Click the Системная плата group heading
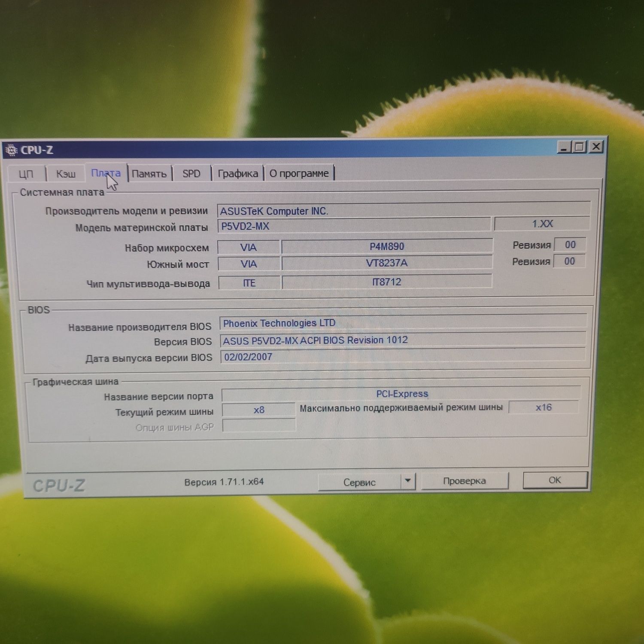The height and width of the screenshot is (644, 644). 62,192
